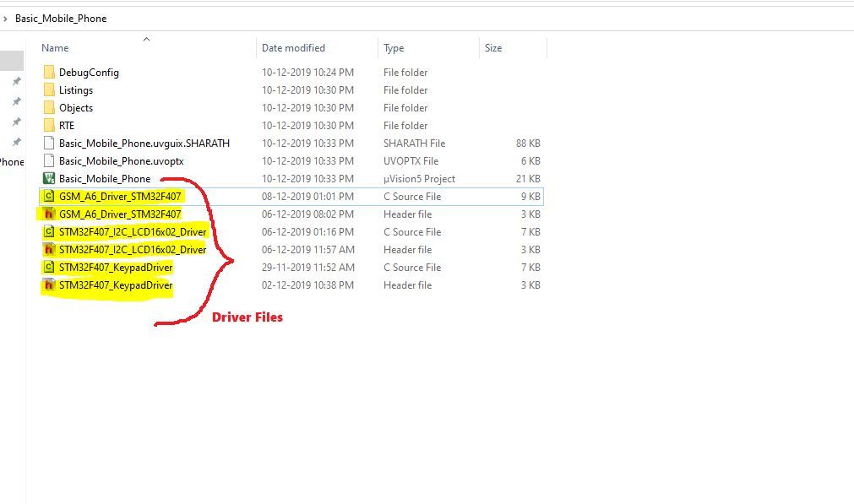Click the 08-12-2019 01:01 PM date cell
Image resolution: width=854 pixels, height=504 pixels.
pyautogui.click(x=307, y=197)
